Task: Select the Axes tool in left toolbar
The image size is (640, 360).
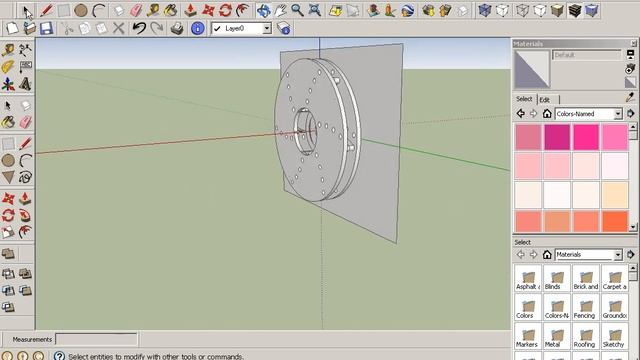Action: pos(8,84)
